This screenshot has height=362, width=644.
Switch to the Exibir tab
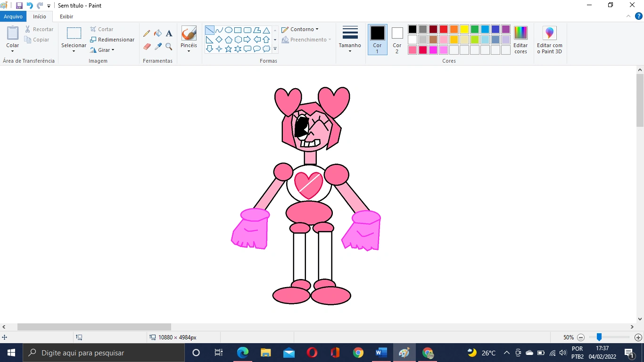66,16
